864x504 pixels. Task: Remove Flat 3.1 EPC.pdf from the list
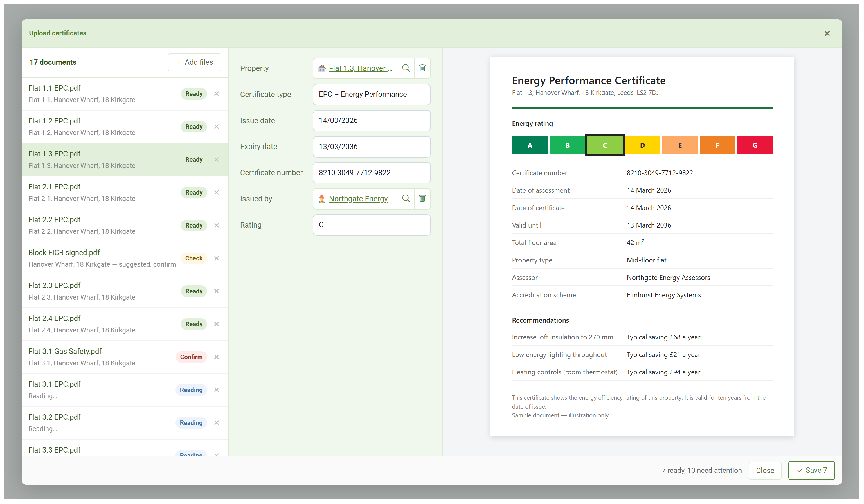tap(216, 390)
